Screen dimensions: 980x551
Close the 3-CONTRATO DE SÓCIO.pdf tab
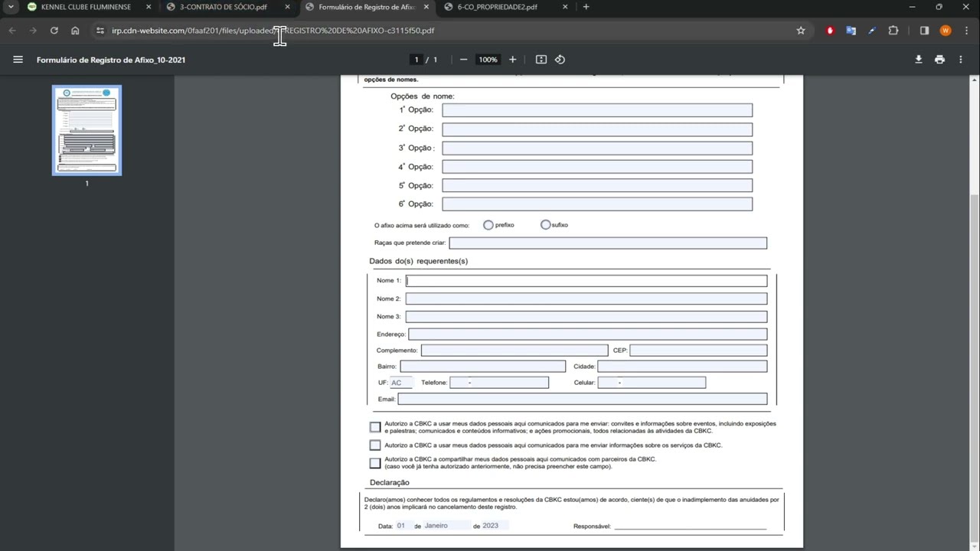click(287, 7)
